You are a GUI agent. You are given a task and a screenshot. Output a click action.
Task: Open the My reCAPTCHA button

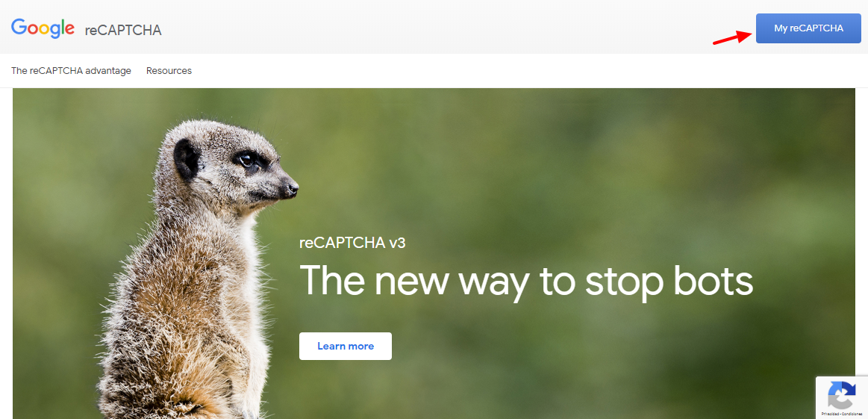click(808, 28)
